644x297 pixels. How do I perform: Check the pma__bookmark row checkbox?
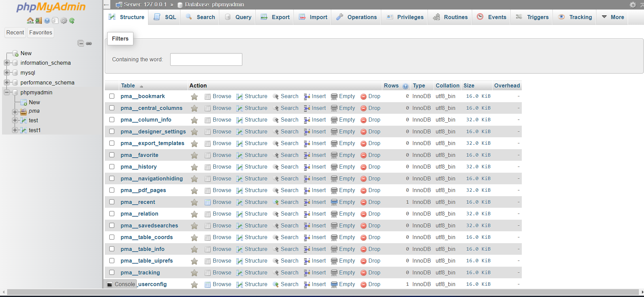pyautogui.click(x=112, y=96)
